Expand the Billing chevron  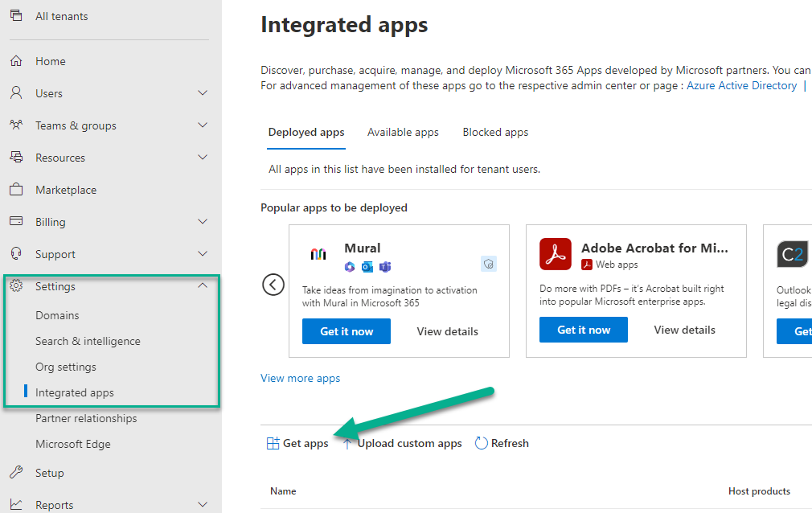point(203,221)
